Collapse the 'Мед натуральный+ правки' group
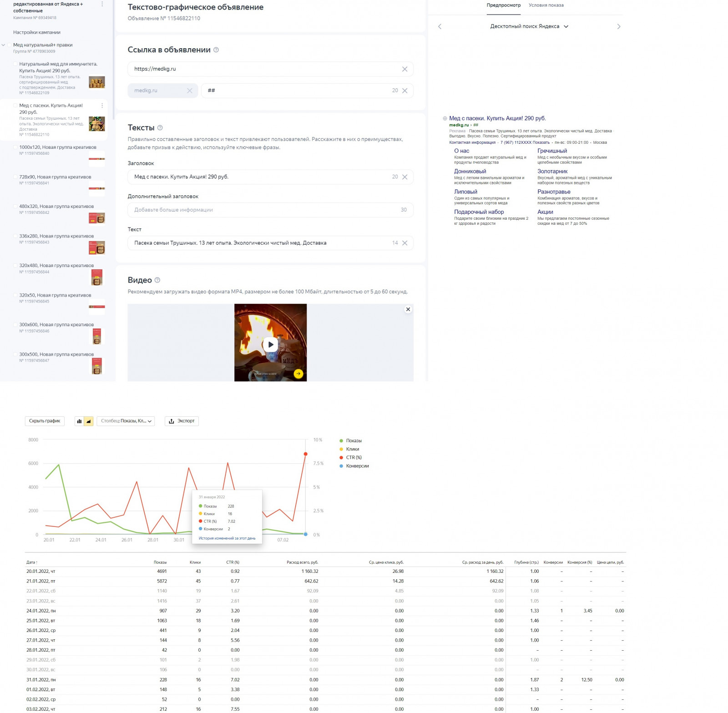 tap(3, 45)
